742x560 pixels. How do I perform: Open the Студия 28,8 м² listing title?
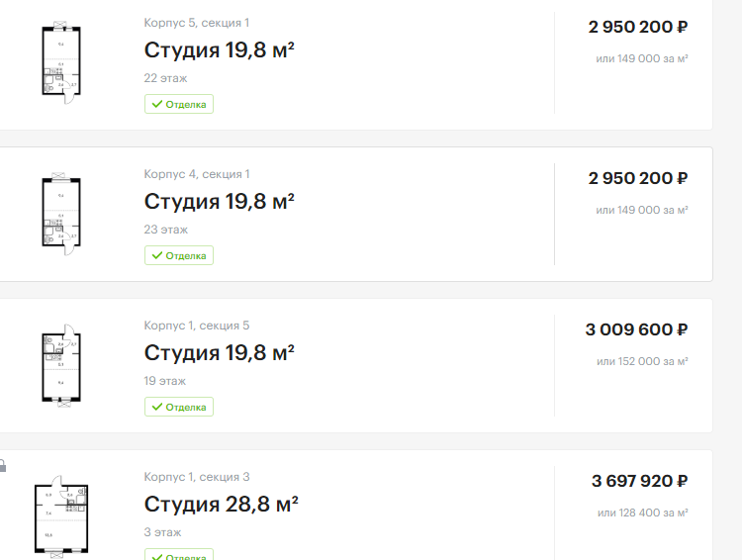222,505
